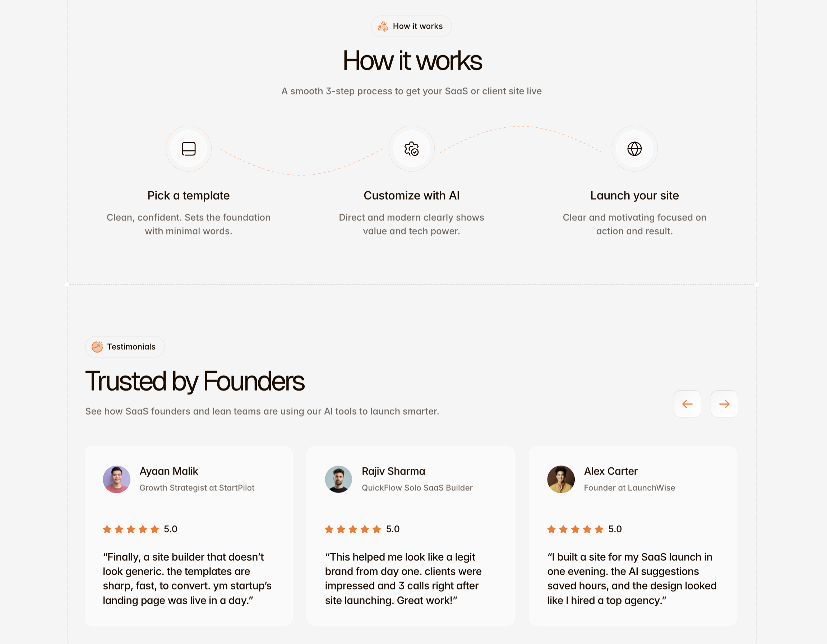Screen dimensions: 827x644
Task: Click the star rating on Rajiv Sharma's card
Action: (352, 529)
